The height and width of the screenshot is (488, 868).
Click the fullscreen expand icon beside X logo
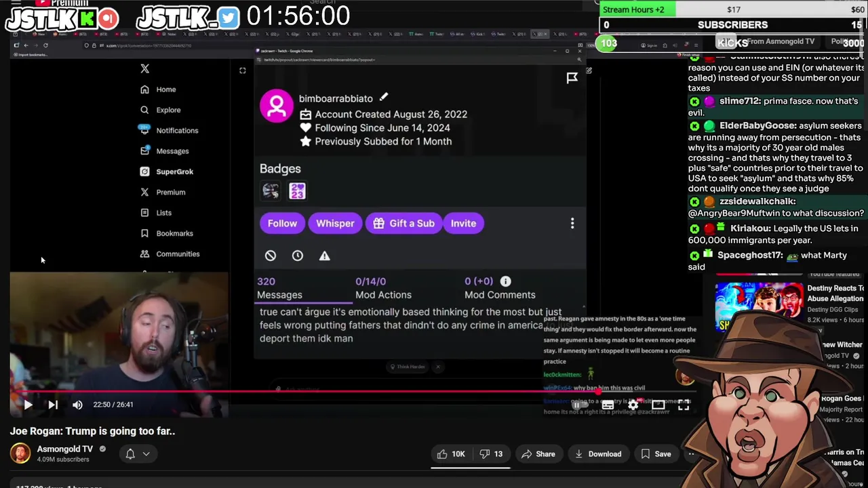(x=242, y=70)
